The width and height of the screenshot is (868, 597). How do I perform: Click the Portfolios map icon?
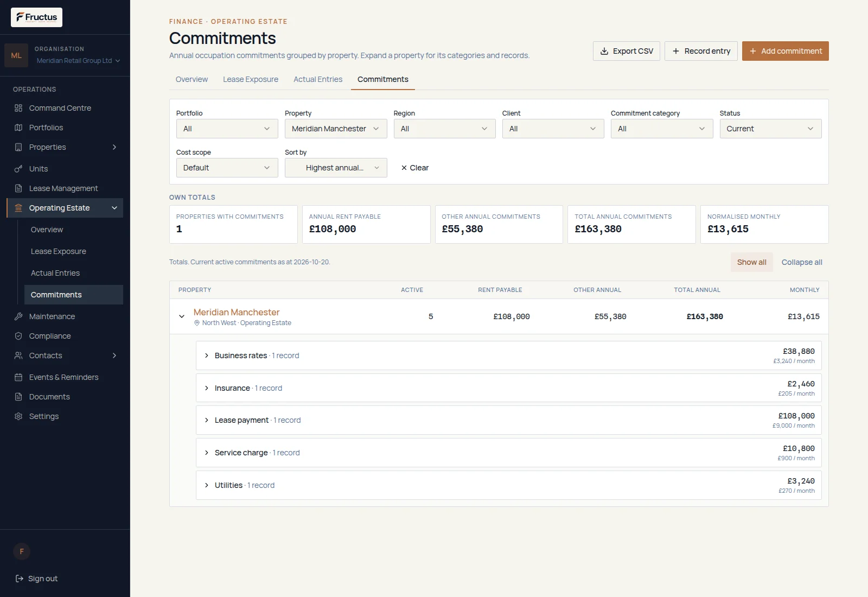[x=18, y=128]
